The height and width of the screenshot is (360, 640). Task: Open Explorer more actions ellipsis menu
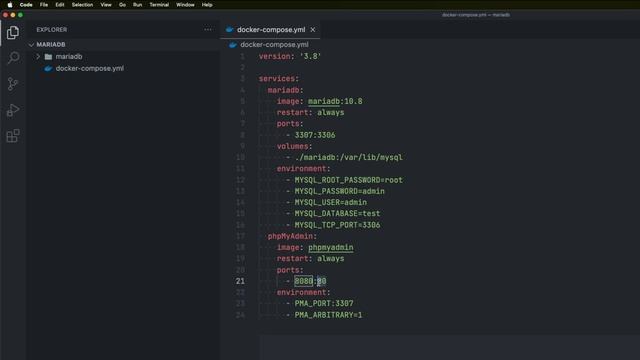(208, 29)
